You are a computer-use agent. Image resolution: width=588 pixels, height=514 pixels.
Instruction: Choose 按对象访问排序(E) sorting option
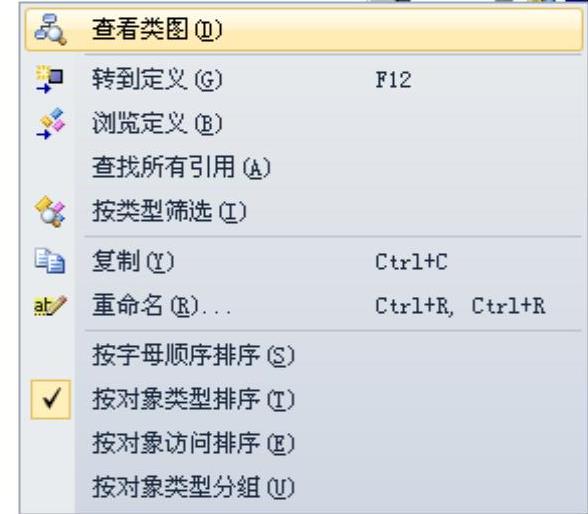click(x=304, y=444)
